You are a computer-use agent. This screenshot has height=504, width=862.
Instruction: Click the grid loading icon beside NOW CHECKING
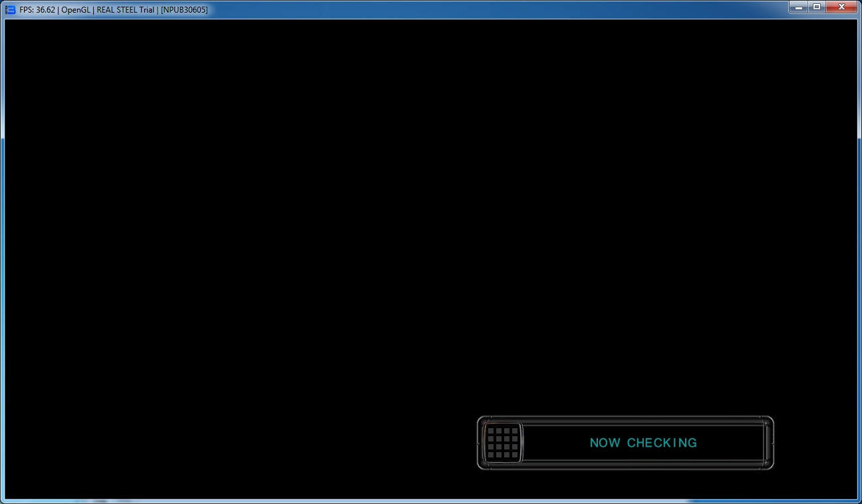coord(503,443)
